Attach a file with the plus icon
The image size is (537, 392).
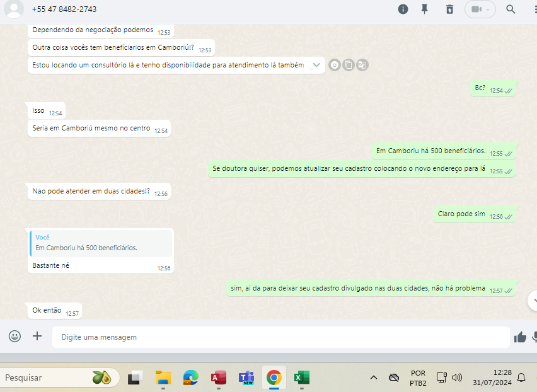click(37, 336)
